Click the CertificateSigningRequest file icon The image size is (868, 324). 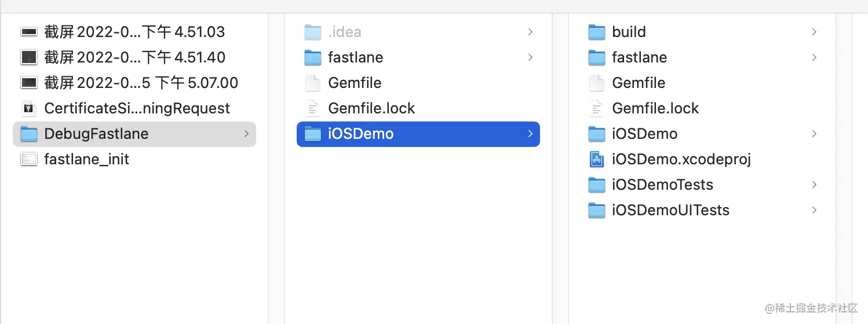(28, 108)
